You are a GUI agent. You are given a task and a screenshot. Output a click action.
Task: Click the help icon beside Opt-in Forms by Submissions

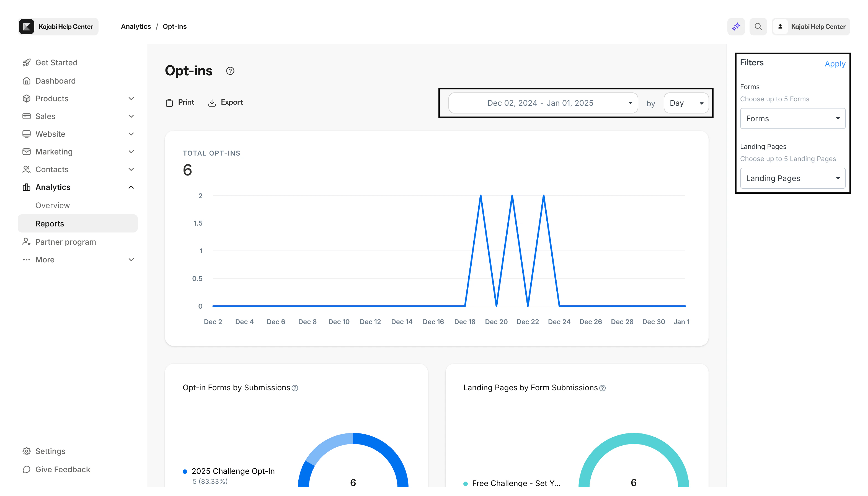point(295,388)
